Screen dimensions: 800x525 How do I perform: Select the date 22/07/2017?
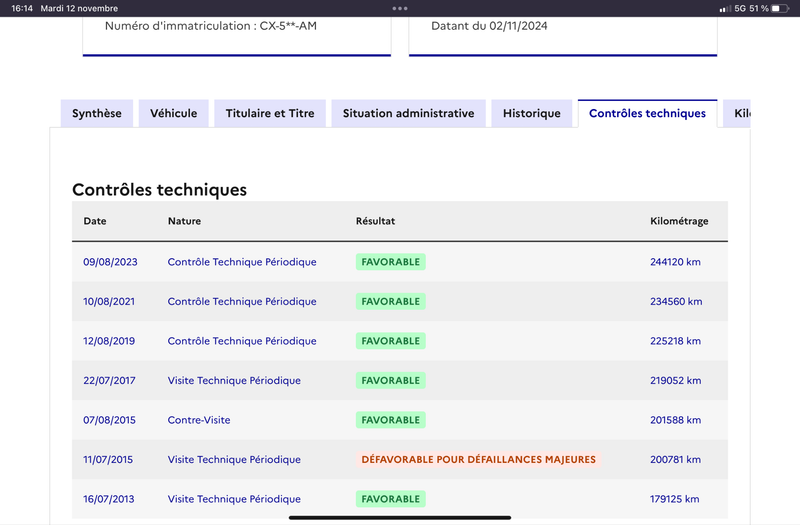tap(109, 381)
